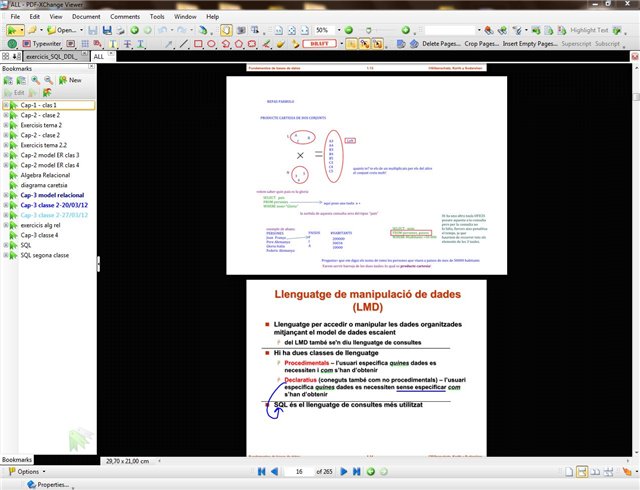This screenshot has width=640, height=490.
Task: Click the Measurement grid tool icon
Action: [x=85, y=43]
